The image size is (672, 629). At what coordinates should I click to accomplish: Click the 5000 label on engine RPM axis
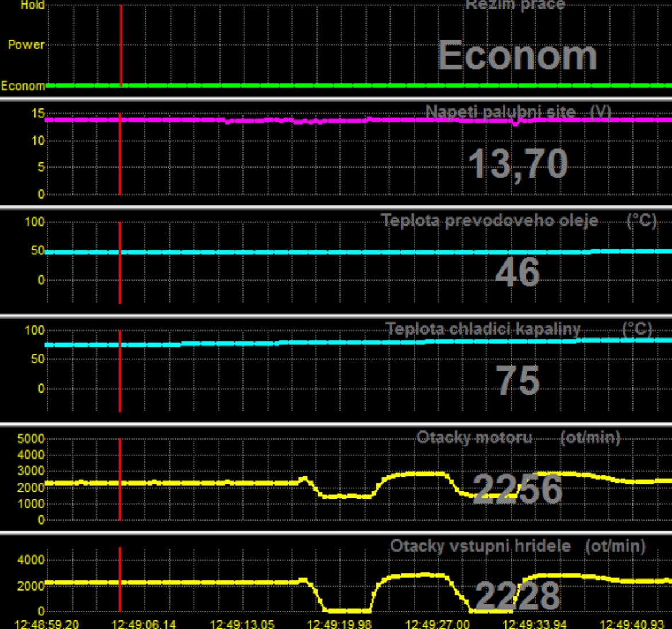click(x=31, y=439)
